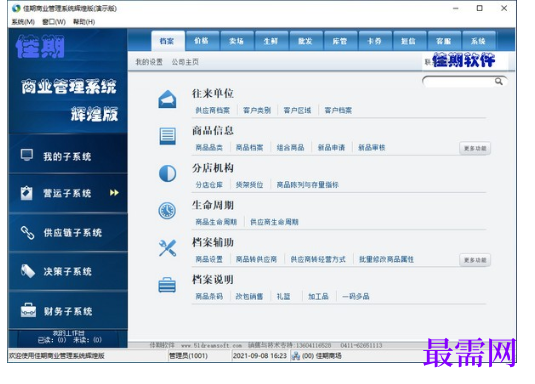535x384 pixels.
Task: Open 财务子系统 in the sidebar
Action: tap(68, 311)
